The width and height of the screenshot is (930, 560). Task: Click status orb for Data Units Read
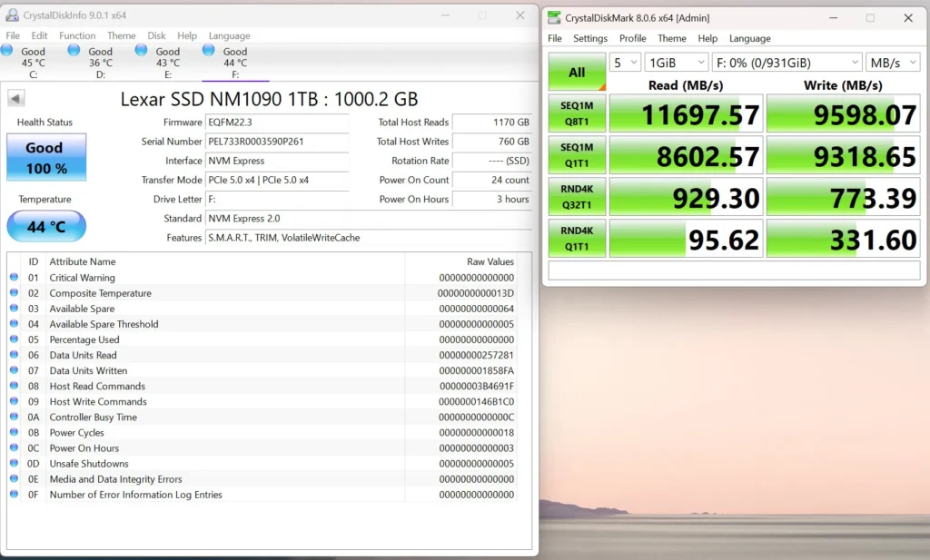click(15, 354)
